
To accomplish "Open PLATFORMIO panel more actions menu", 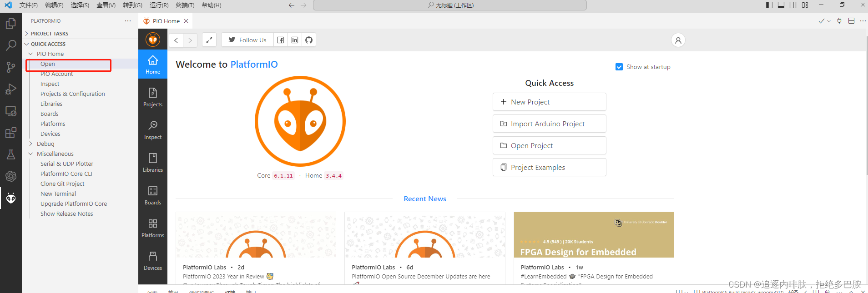I will [128, 21].
